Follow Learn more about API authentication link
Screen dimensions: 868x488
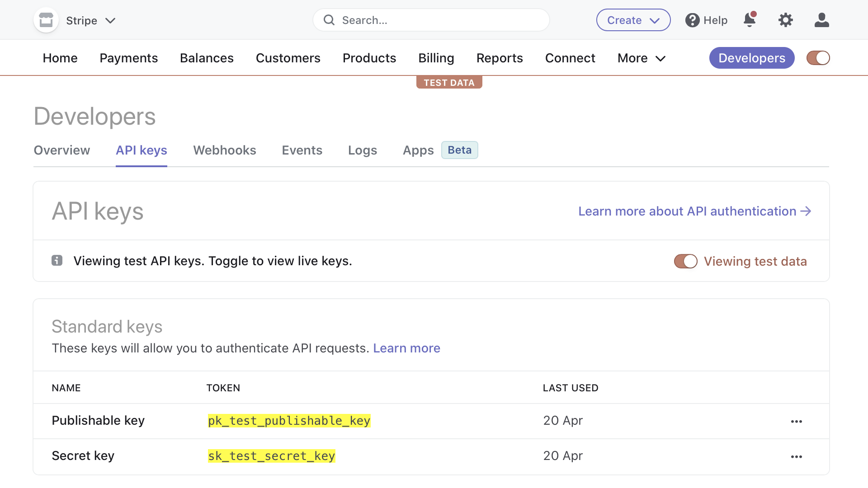pos(687,211)
